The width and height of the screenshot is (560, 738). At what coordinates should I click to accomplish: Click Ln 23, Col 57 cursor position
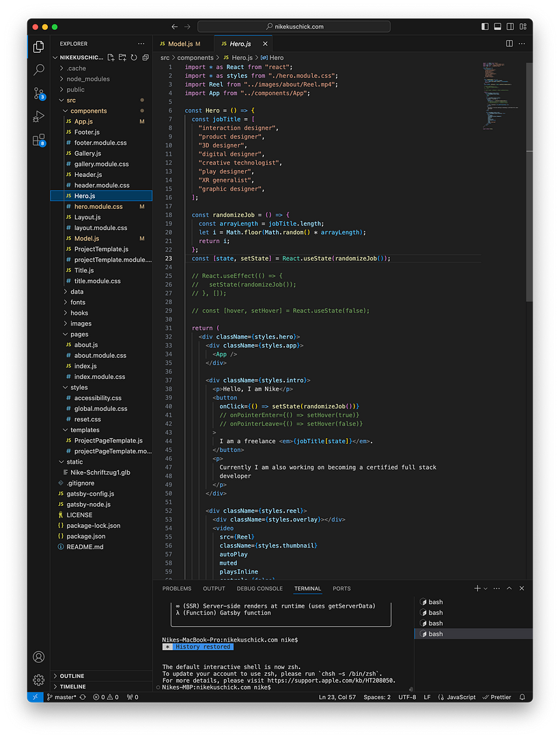click(337, 697)
